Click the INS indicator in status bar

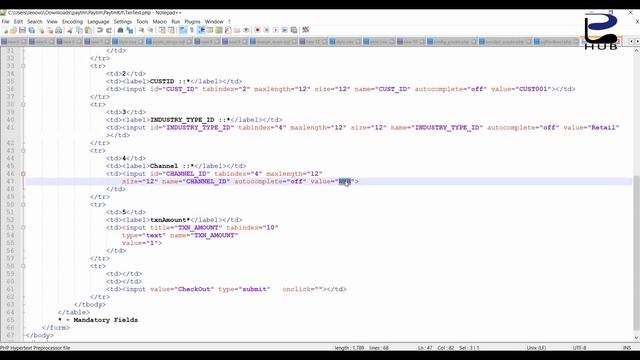[627, 348]
